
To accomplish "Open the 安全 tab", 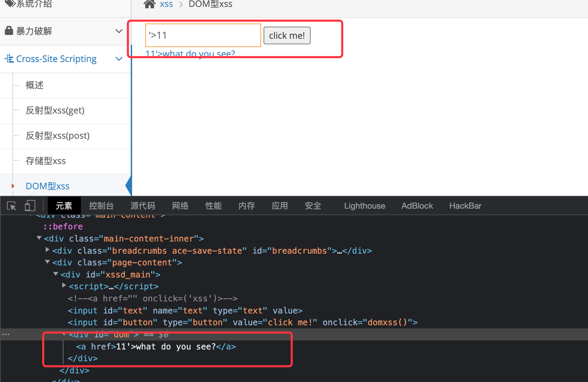I will pos(313,206).
